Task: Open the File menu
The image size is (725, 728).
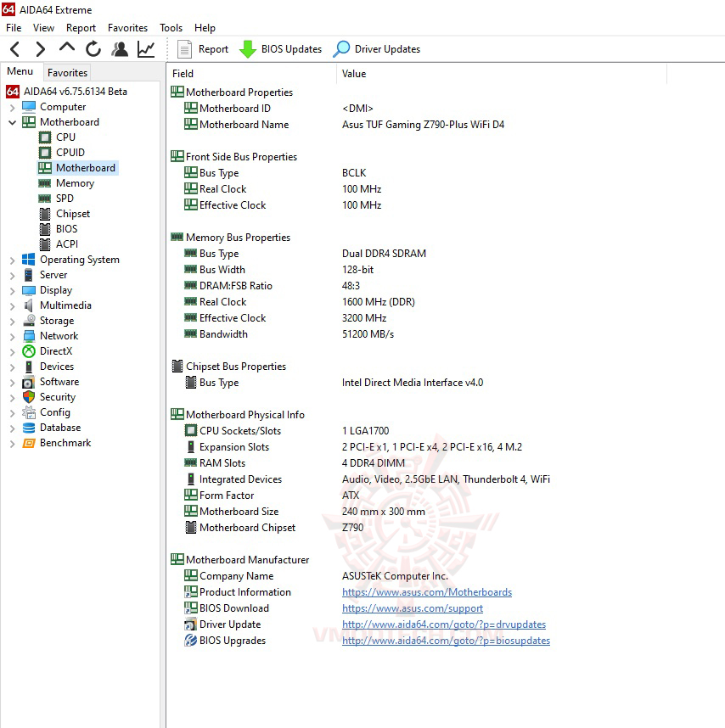Action: [x=14, y=28]
